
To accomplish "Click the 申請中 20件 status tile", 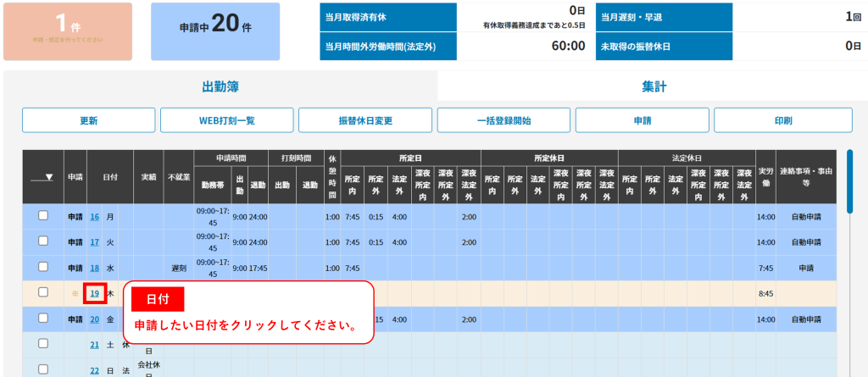I will click(215, 31).
